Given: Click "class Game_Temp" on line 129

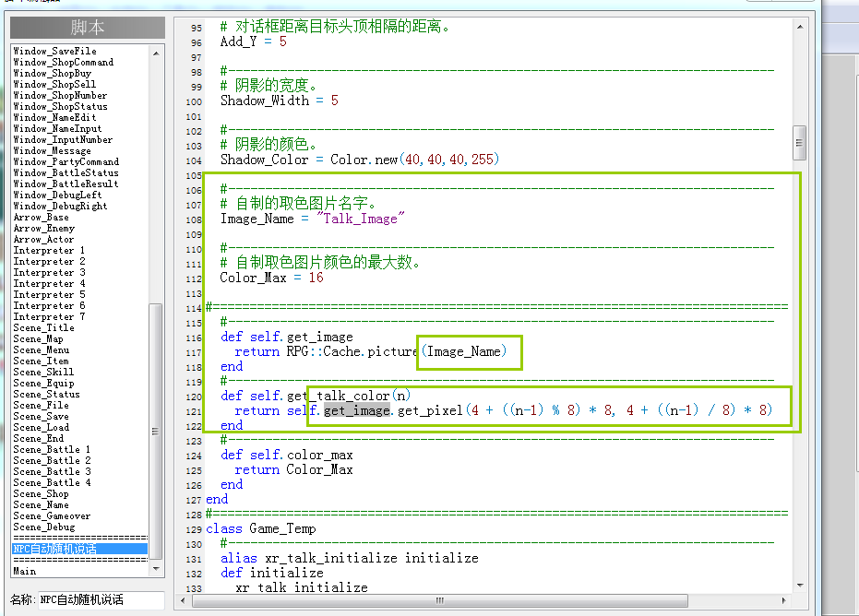Looking at the screenshot, I should (261, 529).
